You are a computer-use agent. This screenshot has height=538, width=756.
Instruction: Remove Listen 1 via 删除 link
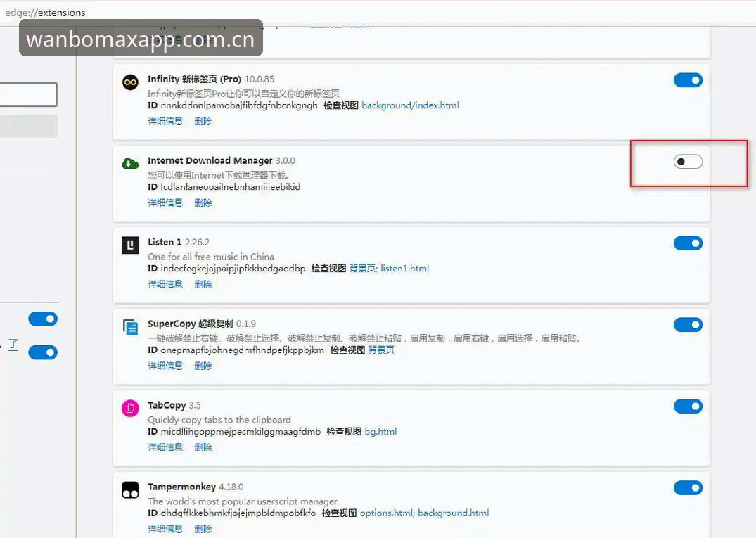click(203, 284)
